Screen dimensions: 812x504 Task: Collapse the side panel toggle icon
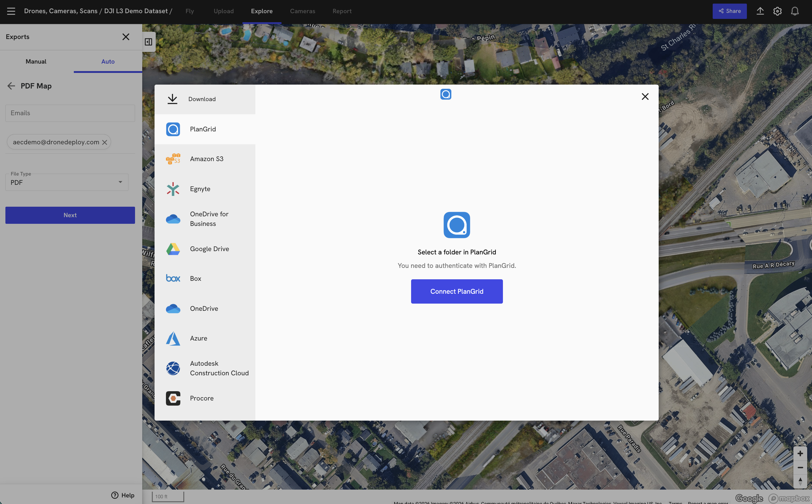tap(148, 42)
